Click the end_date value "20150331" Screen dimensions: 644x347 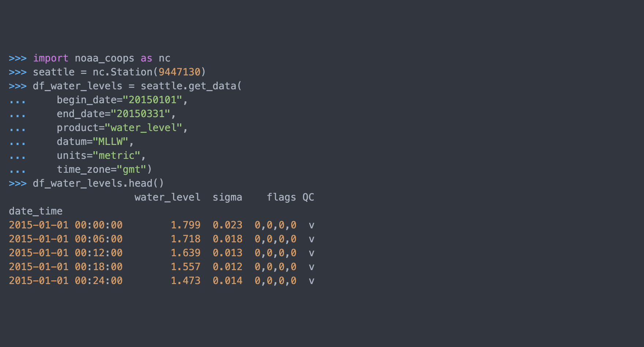tap(141, 114)
